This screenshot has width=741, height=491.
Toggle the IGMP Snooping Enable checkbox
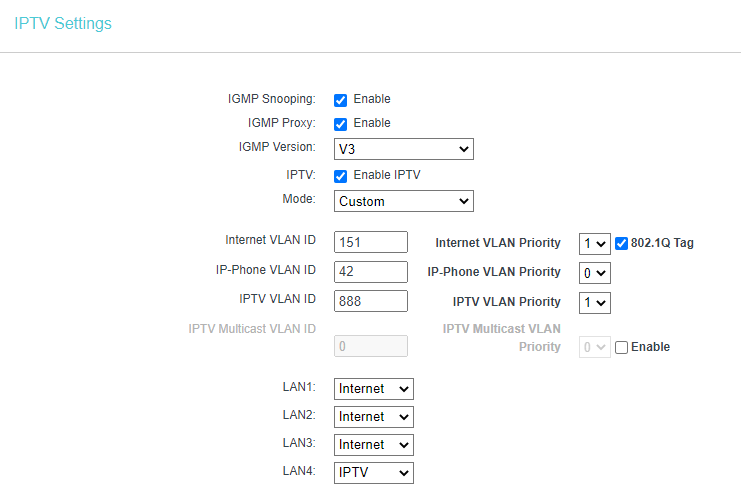pos(340,100)
